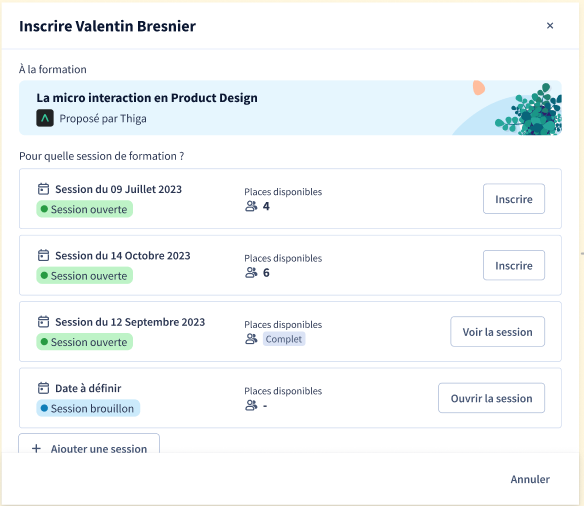Image resolution: width=584 pixels, height=506 pixels.
Task: Click the plus icon of Ajouter une session
Action: (x=36, y=448)
